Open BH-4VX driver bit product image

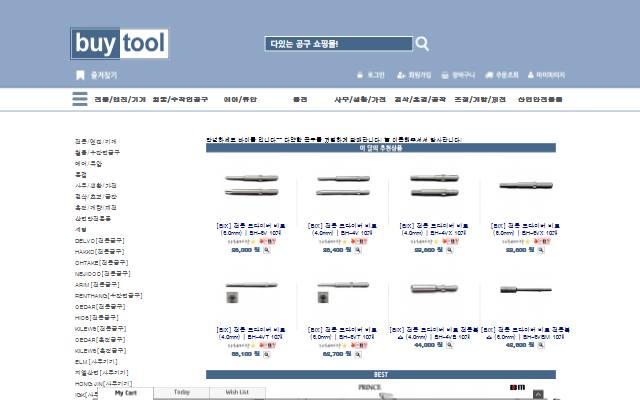tap(434, 185)
